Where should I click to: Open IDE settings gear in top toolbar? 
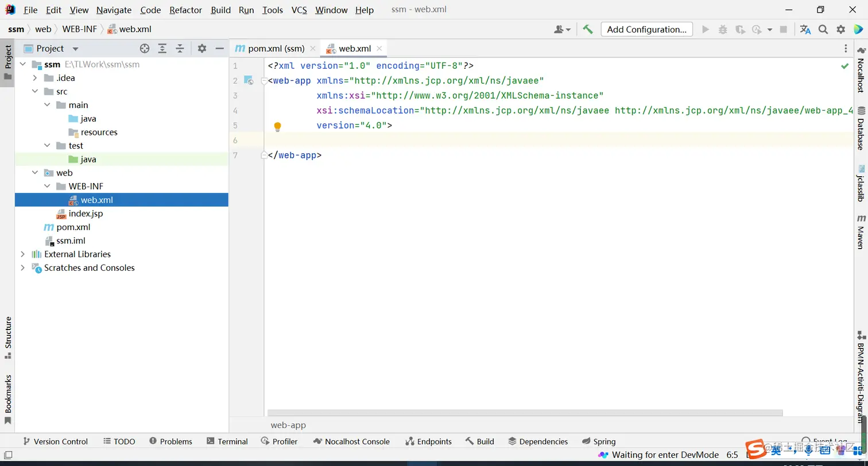click(x=840, y=29)
